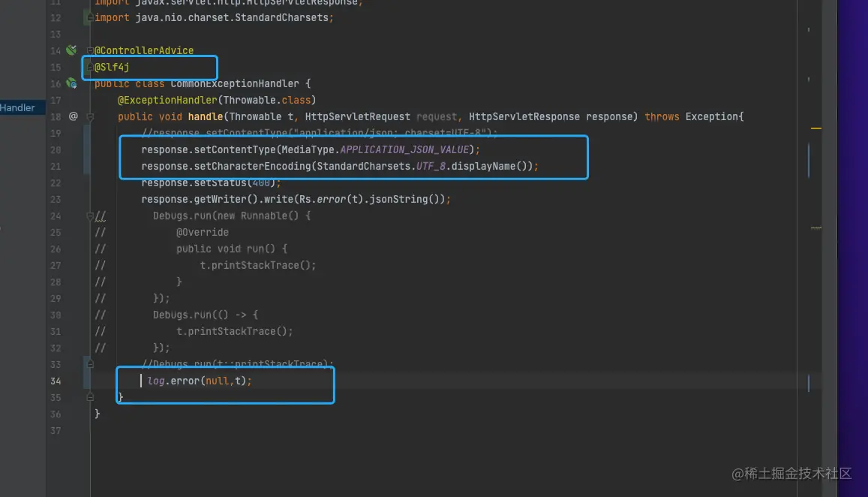The width and height of the screenshot is (868, 497).
Task: Click the handle method name
Action: (206, 116)
